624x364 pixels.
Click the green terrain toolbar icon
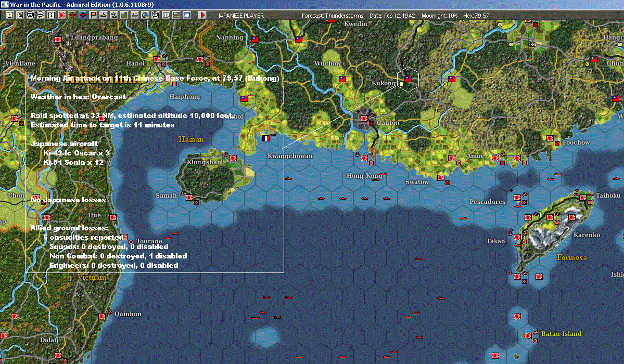point(124,15)
